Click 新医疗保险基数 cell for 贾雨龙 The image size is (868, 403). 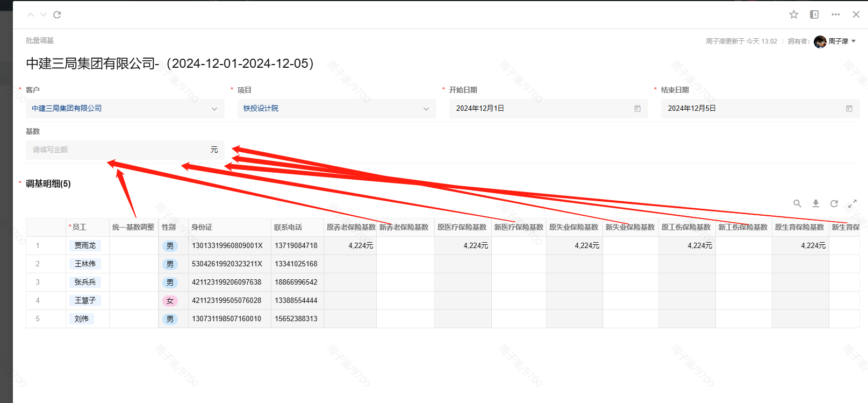point(519,246)
